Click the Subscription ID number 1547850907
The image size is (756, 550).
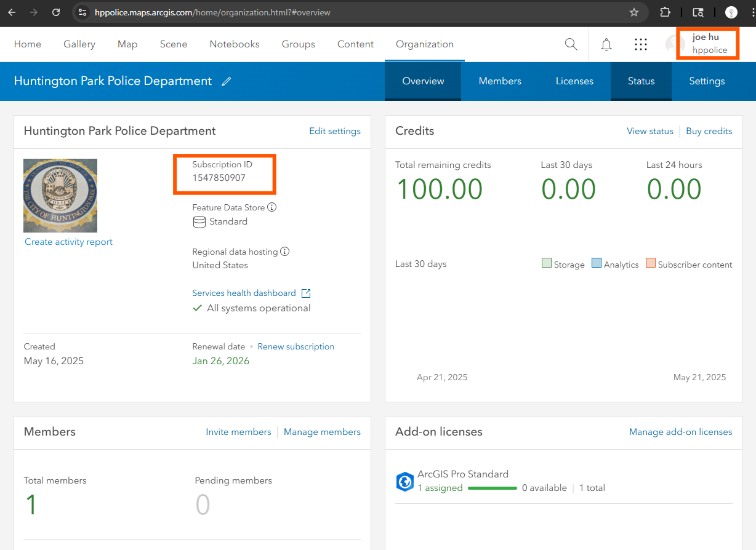[219, 178]
